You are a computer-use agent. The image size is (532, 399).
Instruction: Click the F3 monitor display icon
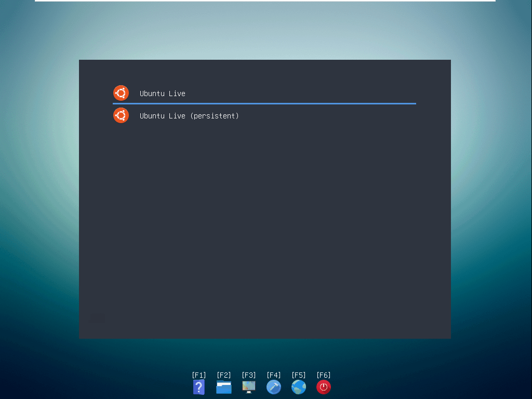click(x=249, y=387)
